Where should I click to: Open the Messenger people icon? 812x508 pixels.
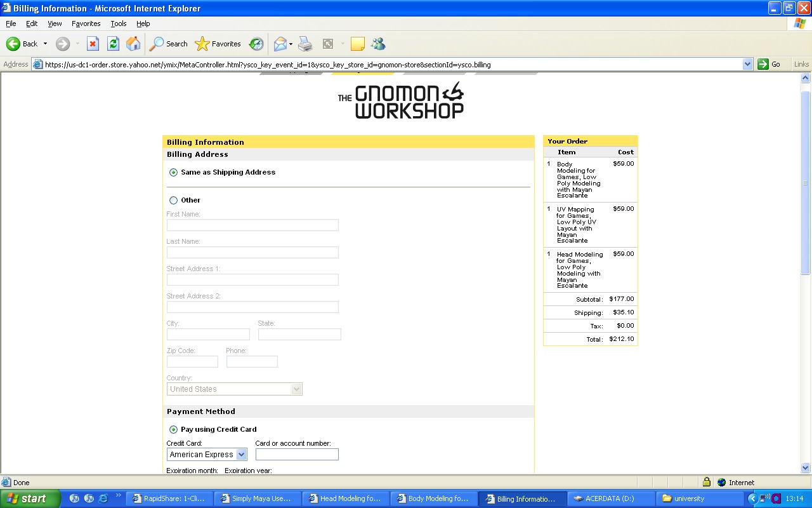coord(379,44)
